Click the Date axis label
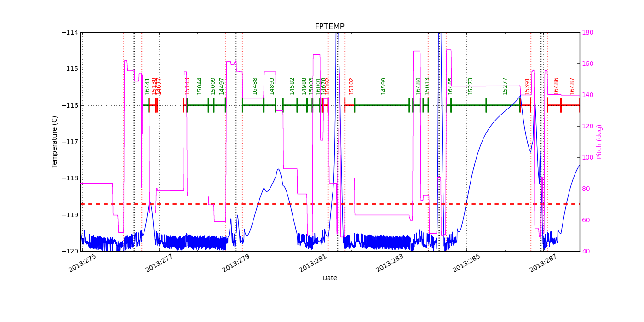Screen dimensions: 644x322 tap(330, 278)
